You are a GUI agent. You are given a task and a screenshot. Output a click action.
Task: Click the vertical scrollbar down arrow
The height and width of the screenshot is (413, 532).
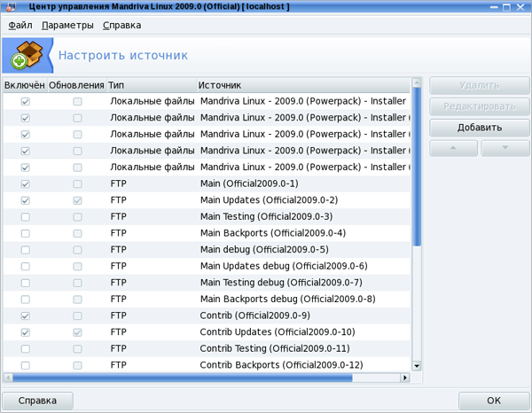click(417, 366)
